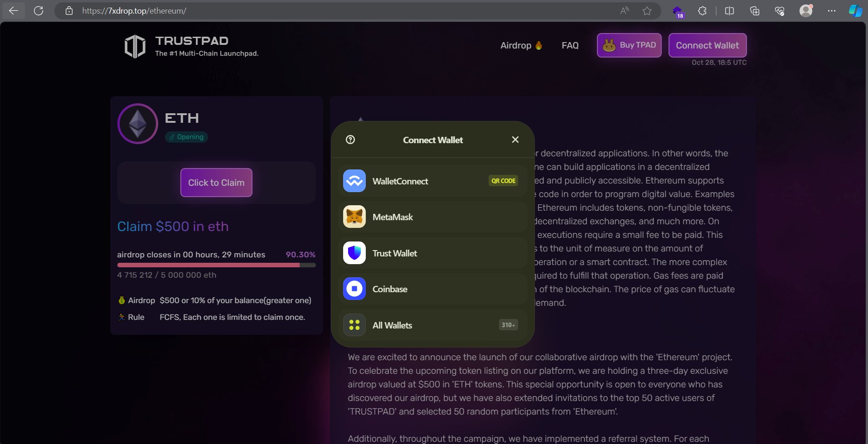Image resolution: width=868 pixels, height=444 pixels.
Task: Open the Collections icon in the toolbar
Action: 755,10
